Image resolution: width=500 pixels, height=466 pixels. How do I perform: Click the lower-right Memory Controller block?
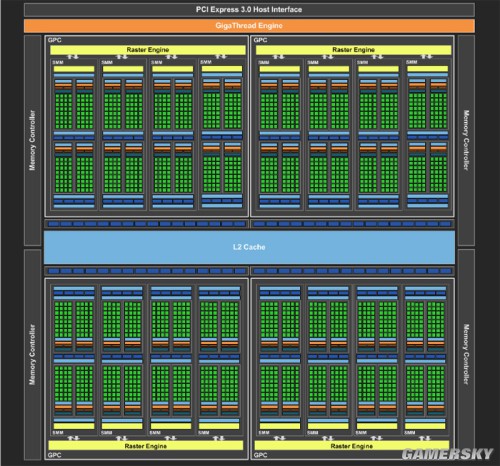[x=466, y=354]
